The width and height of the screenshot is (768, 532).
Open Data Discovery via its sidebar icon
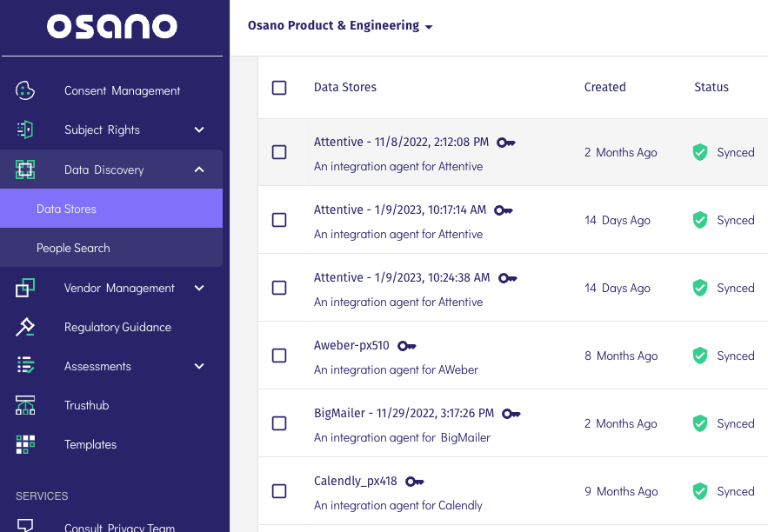pos(25,170)
